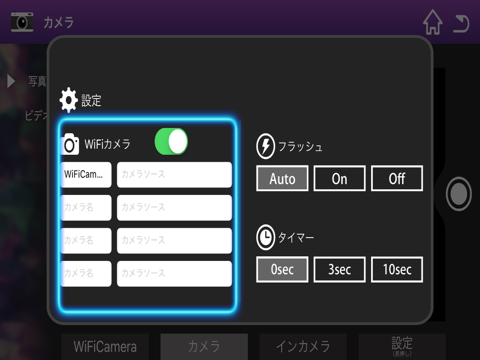Image resolution: width=480 pixels, height=360 pixels.
Task: Tap the round shutter button
Action: [459, 194]
